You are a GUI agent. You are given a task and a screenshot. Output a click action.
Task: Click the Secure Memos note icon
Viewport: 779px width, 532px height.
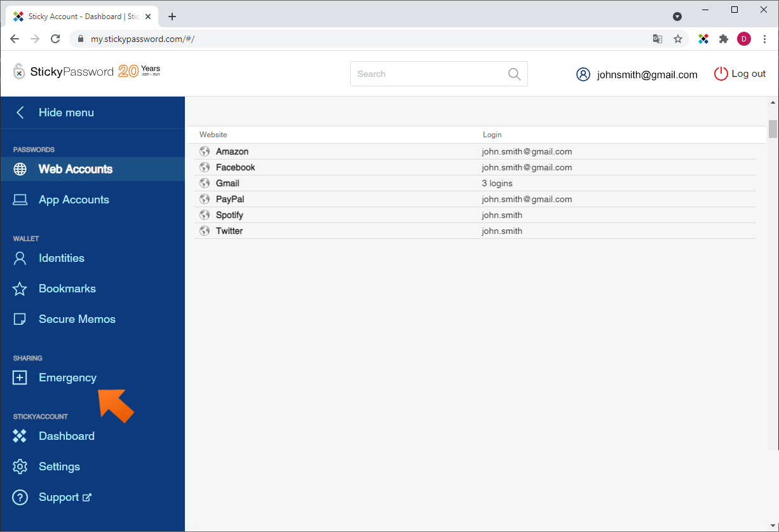point(20,319)
